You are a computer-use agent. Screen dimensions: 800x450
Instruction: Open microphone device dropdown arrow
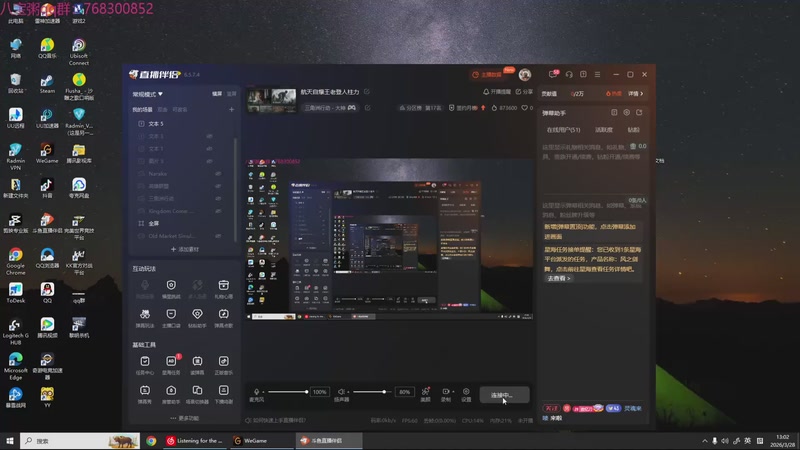263,392
